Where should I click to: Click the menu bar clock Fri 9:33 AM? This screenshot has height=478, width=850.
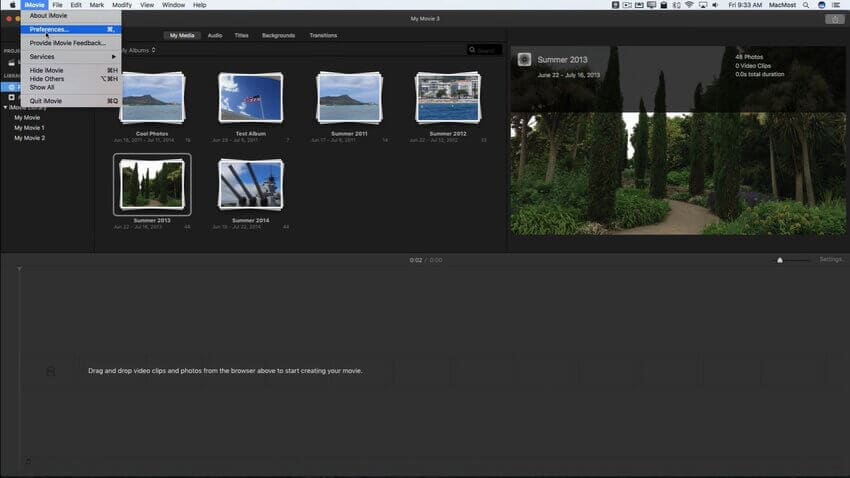pyautogui.click(x=745, y=5)
